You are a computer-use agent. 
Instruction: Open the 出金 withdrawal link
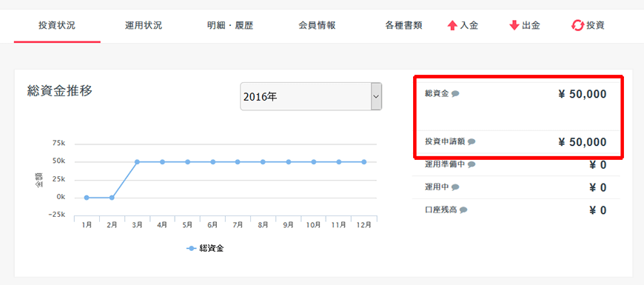[x=531, y=25]
